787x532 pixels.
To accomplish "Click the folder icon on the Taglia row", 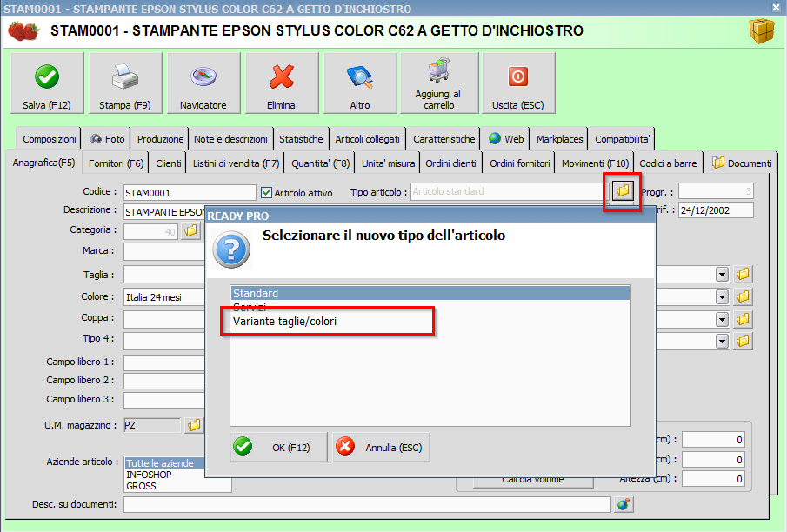I will (x=743, y=274).
